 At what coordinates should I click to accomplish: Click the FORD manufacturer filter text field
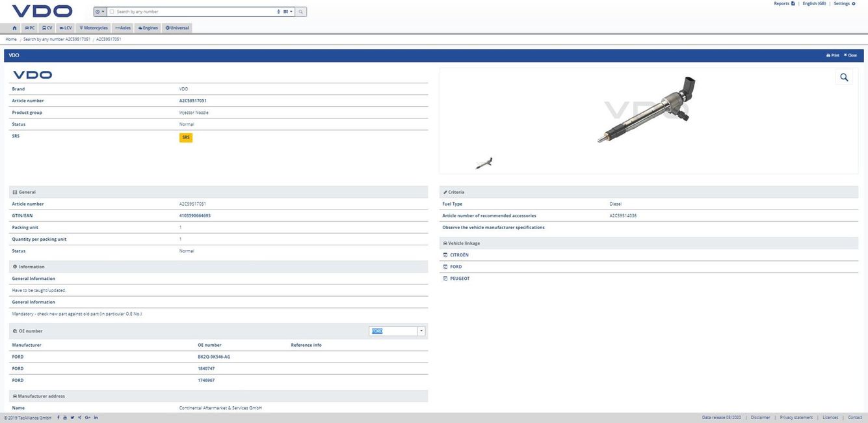click(x=393, y=331)
